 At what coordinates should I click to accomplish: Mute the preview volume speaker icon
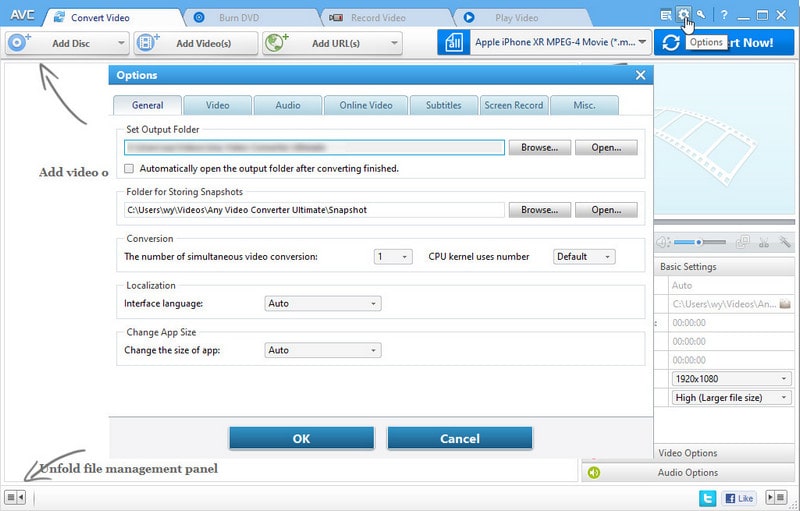663,242
